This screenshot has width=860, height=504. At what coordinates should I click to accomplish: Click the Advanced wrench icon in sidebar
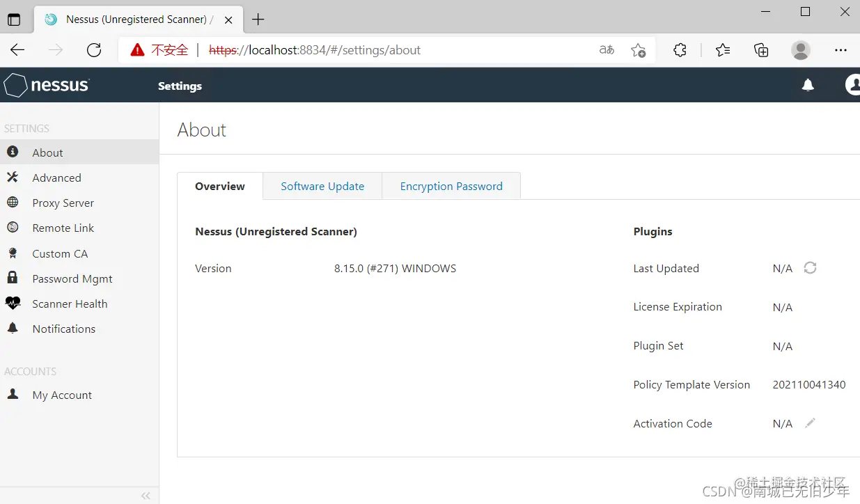(x=13, y=177)
